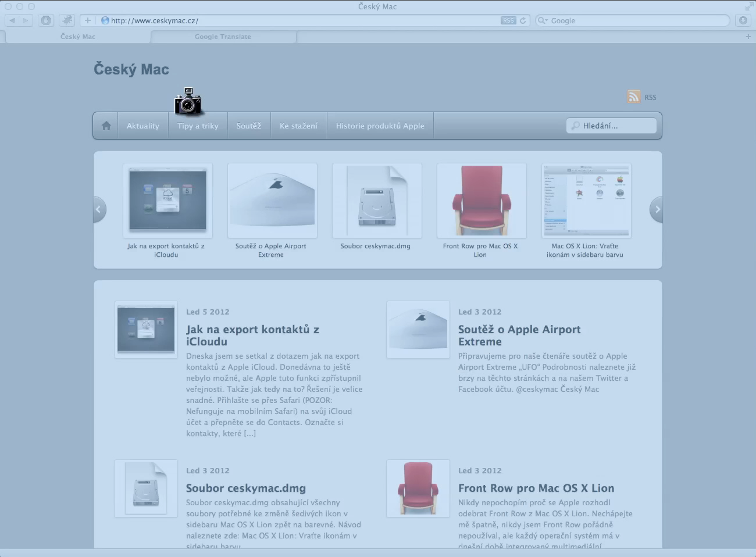
Task: Show previous carousel items with left arrow
Action: coord(99,209)
